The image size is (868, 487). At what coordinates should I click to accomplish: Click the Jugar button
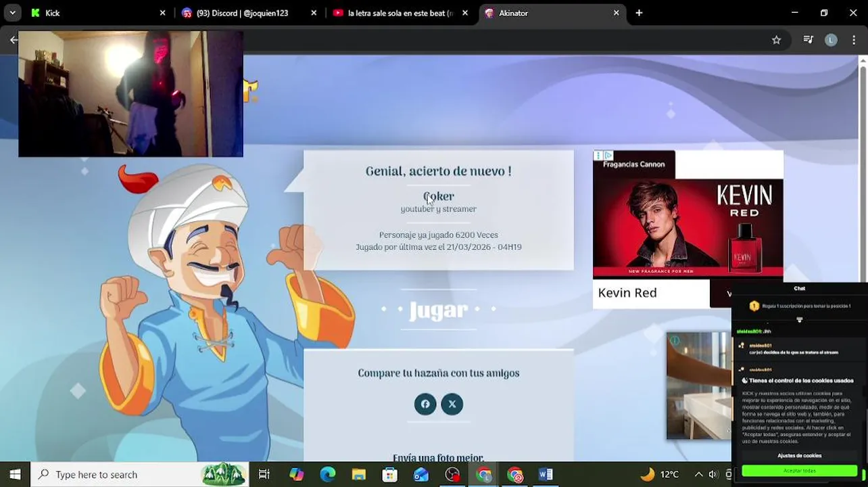438,310
